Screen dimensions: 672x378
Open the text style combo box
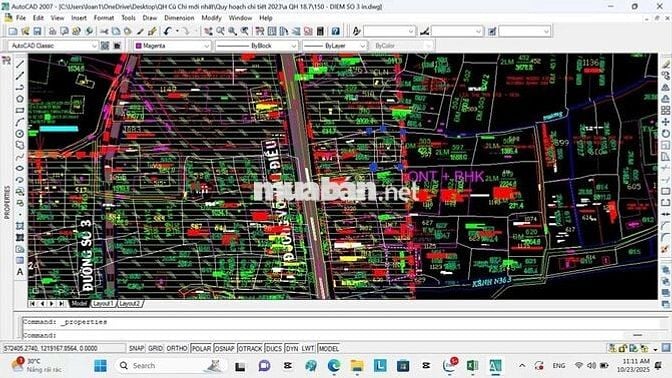tap(389, 31)
